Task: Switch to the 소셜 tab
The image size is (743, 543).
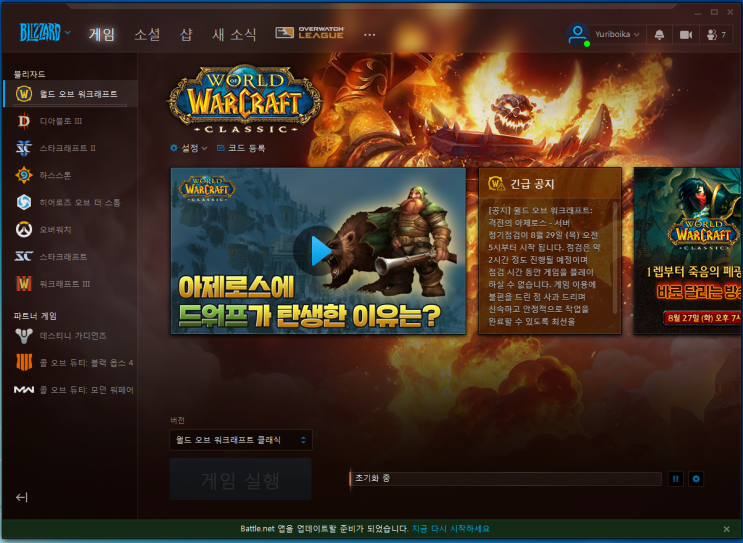Action: 147,34
